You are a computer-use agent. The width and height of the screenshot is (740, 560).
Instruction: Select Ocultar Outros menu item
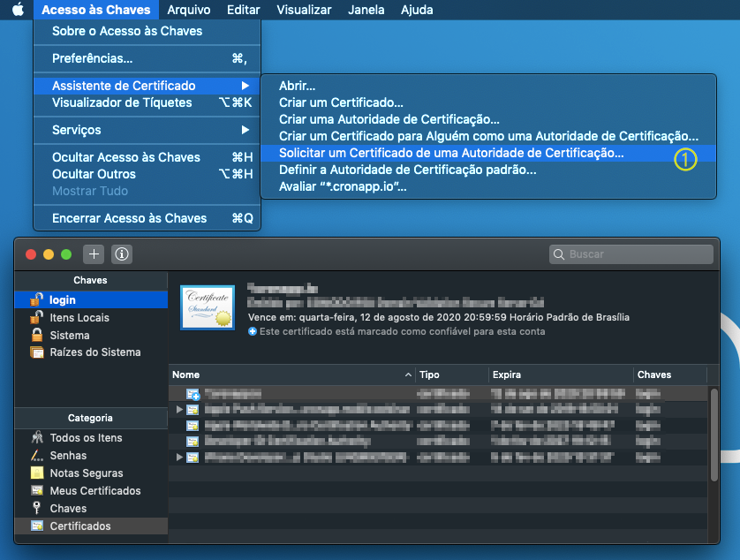[x=147, y=174]
